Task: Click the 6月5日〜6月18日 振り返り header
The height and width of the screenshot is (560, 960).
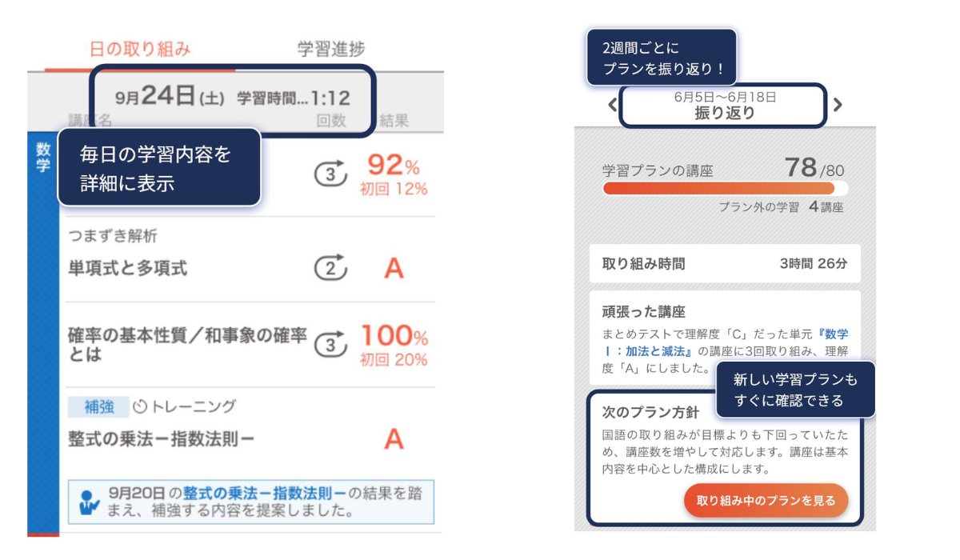Action: (724, 105)
